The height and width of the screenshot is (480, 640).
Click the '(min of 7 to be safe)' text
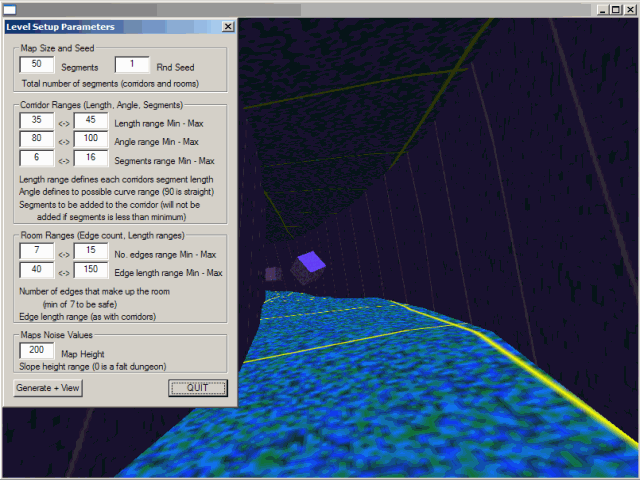point(80,304)
